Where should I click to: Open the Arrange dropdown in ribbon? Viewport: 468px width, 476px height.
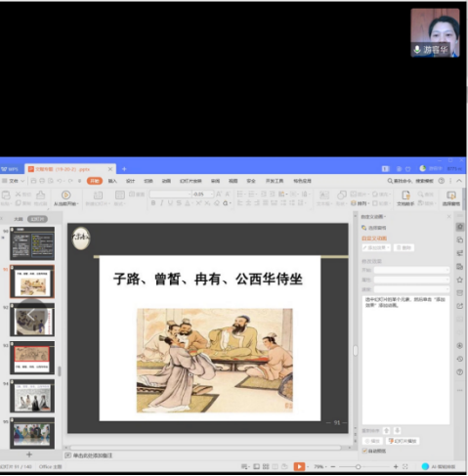(x=360, y=203)
